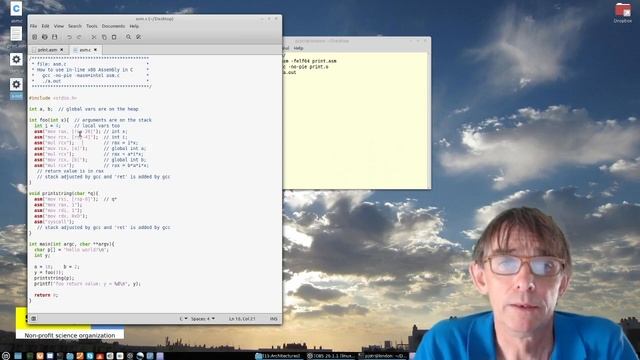Paste clipboard using the toolbar paste icon

coord(114,37)
